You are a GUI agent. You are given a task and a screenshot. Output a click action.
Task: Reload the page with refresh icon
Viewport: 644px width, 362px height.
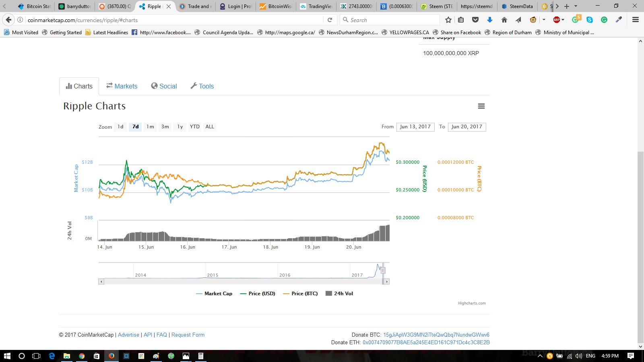click(330, 20)
